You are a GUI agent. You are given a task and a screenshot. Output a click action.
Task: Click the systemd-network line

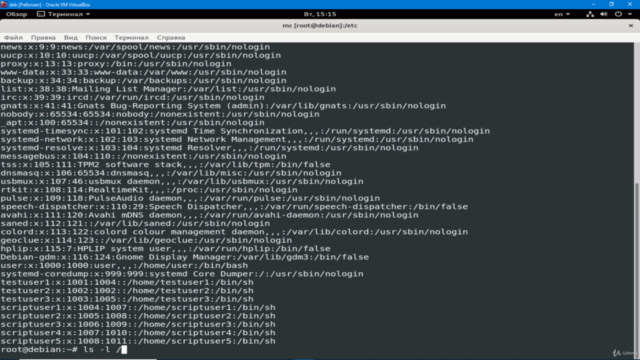(x=237, y=140)
